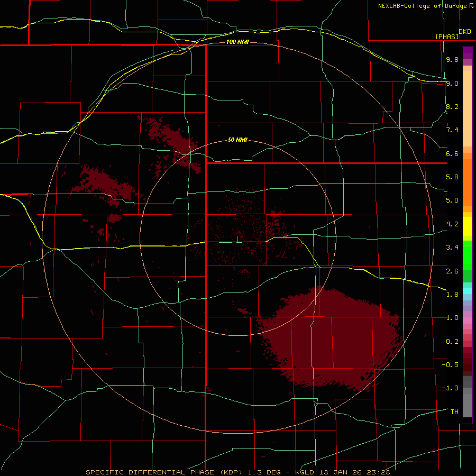Pick the pink segment of the color bar

coord(467,321)
